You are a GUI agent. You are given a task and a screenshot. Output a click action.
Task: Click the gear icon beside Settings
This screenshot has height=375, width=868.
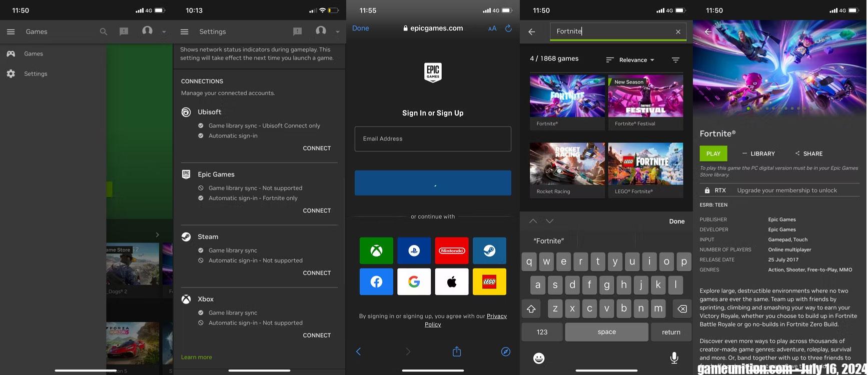[11, 73]
